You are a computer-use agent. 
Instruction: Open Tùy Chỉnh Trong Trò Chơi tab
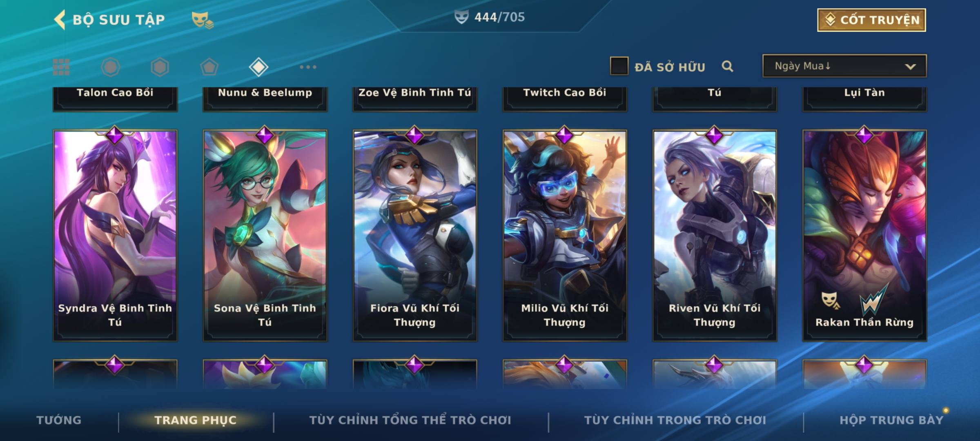(x=675, y=420)
